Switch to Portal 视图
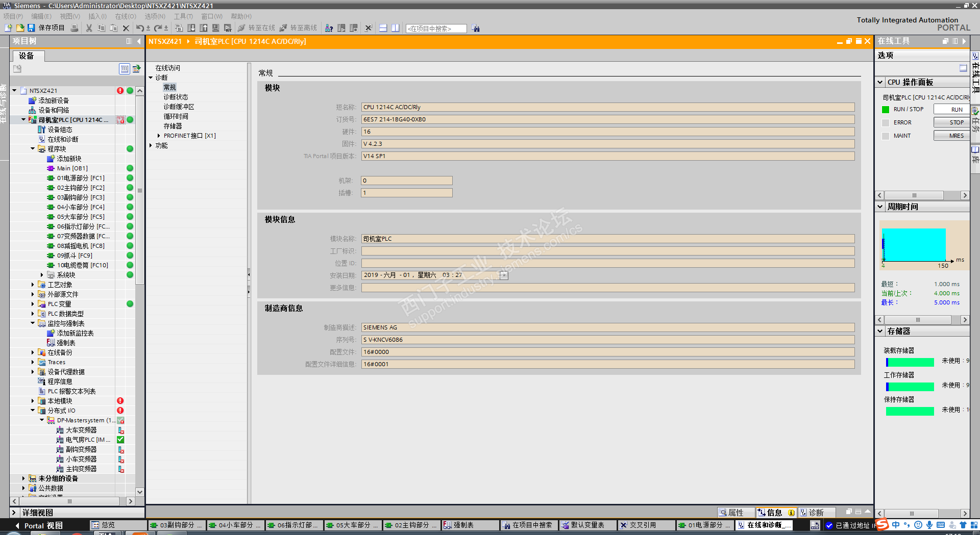Image resolution: width=980 pixels, height=535 pixels. pyautogui.click(x=38, y=525)
